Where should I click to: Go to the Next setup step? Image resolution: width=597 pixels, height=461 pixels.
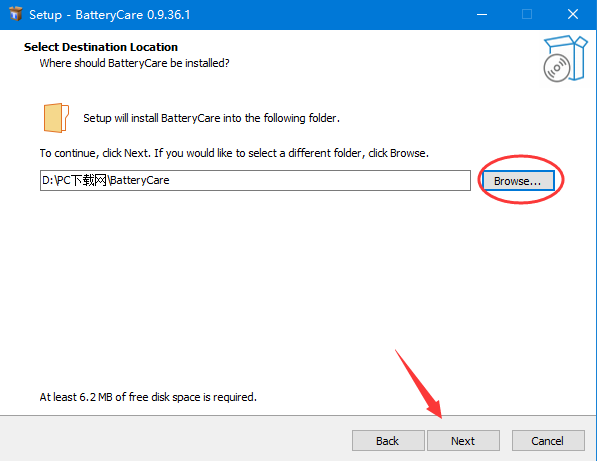pos(463,441)
